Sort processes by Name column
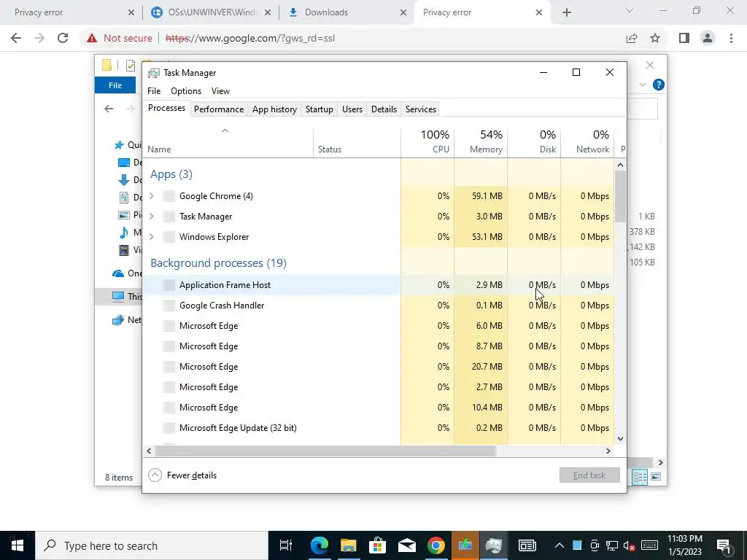 click(228, 142)
